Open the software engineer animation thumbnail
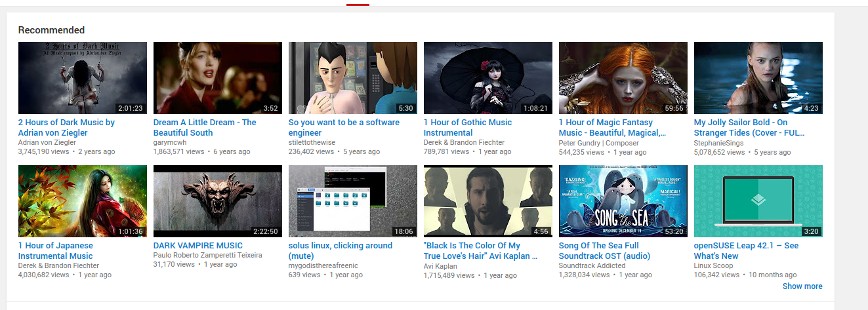This screenshot has width=868, height=310. 353,78
